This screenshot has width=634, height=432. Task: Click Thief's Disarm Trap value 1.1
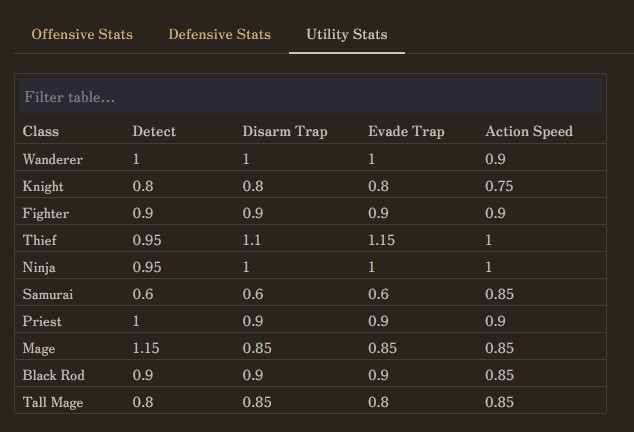[x=251, y=240]
